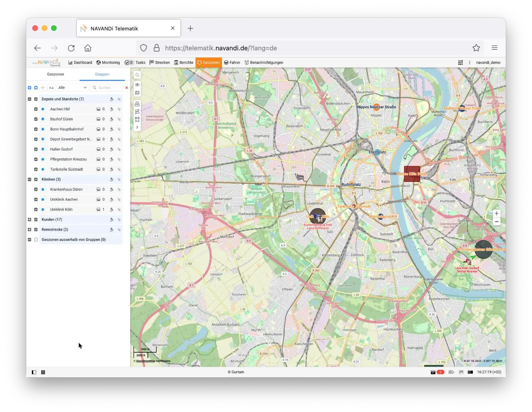The width and height of the screenshot is (532, 412).
Task: Collapse all groups with the blue square icon
Action: point(36,88)
